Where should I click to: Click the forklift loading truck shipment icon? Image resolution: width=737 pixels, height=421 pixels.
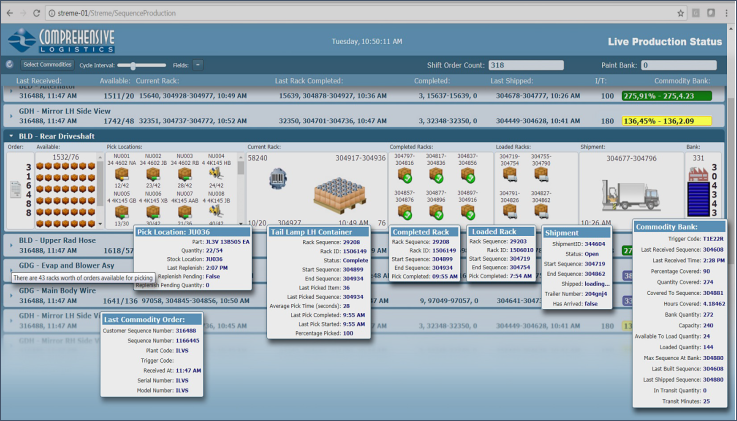pos(631,195)
